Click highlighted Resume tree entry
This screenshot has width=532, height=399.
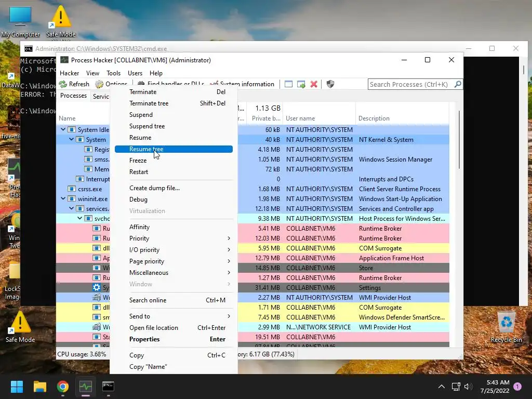[x=174, y=149]
